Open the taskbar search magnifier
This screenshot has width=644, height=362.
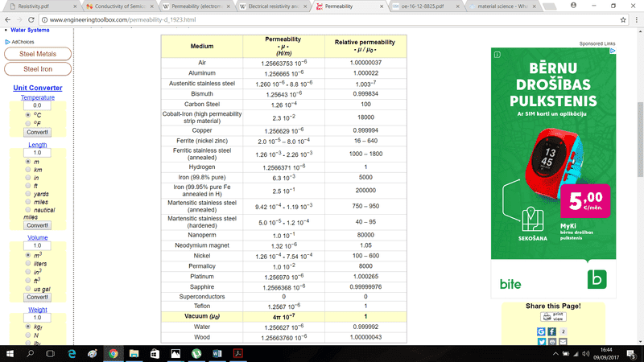30,353
